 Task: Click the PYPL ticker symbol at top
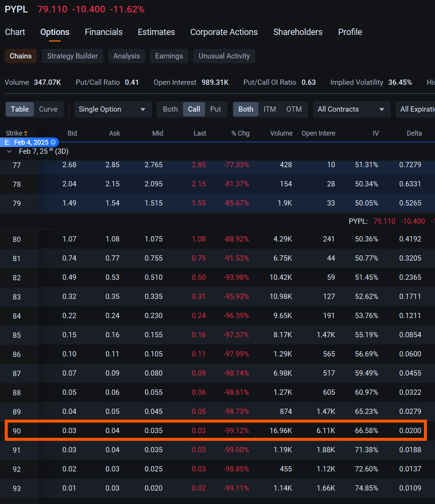tap(16, 9)
